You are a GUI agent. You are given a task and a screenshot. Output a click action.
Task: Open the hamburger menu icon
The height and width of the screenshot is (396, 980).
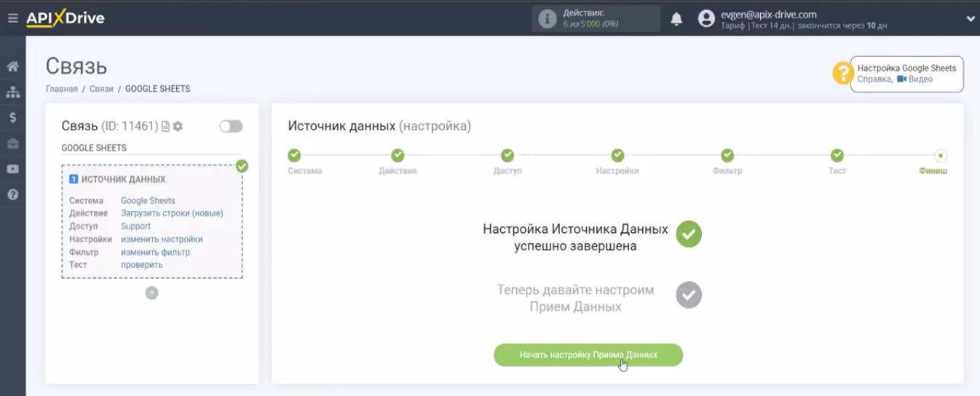[12, 18]
